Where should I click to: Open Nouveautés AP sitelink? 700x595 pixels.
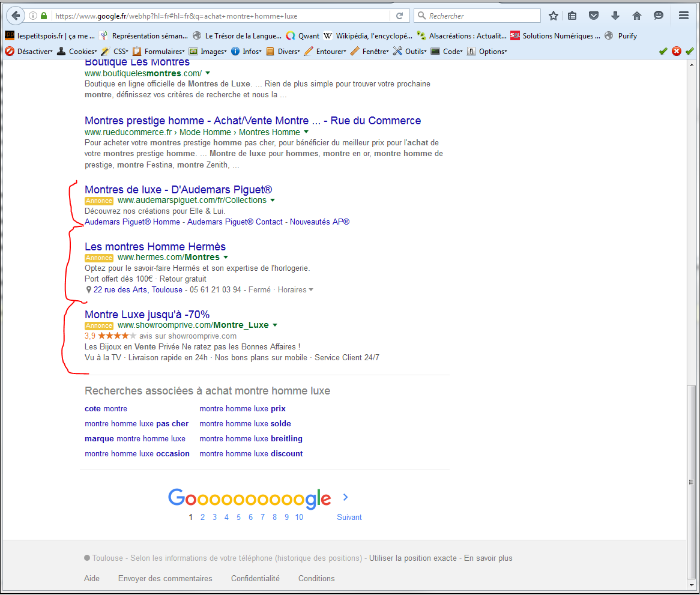click(x=319, y=222)
